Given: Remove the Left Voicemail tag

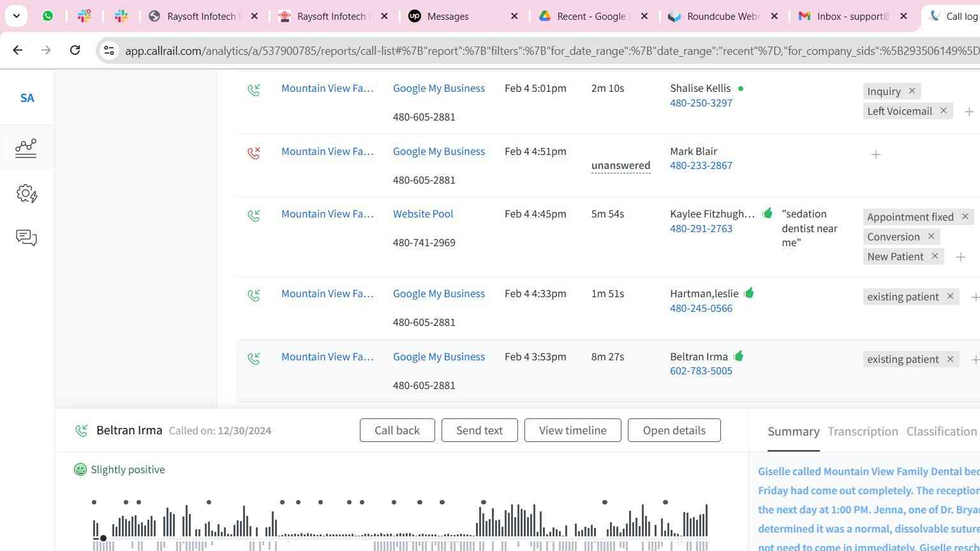Looking at the screenshot, I should [x=944, y=111].
